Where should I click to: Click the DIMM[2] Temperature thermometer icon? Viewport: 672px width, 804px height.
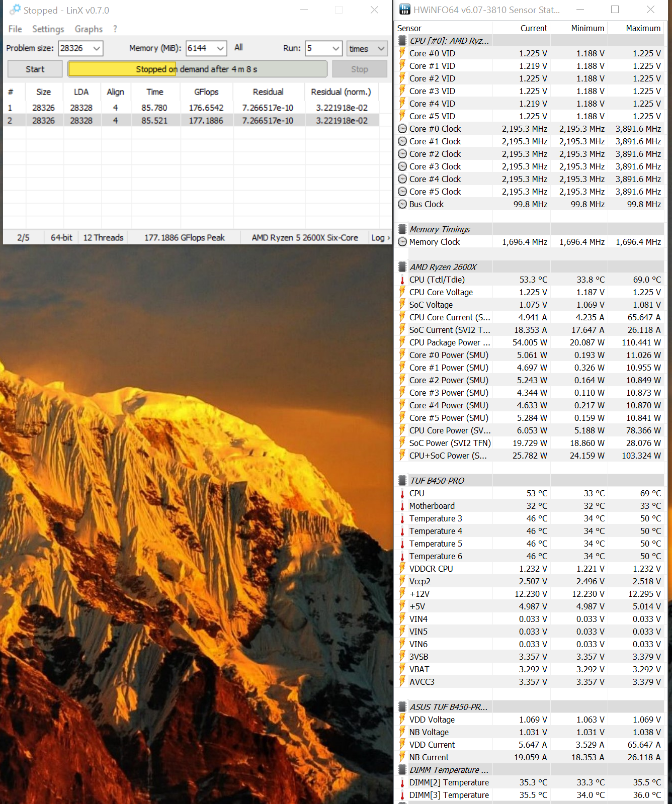402,783
